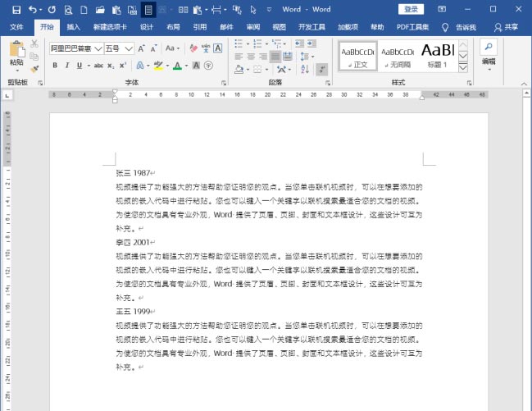Toggle bold formatting

pos(55,65)
